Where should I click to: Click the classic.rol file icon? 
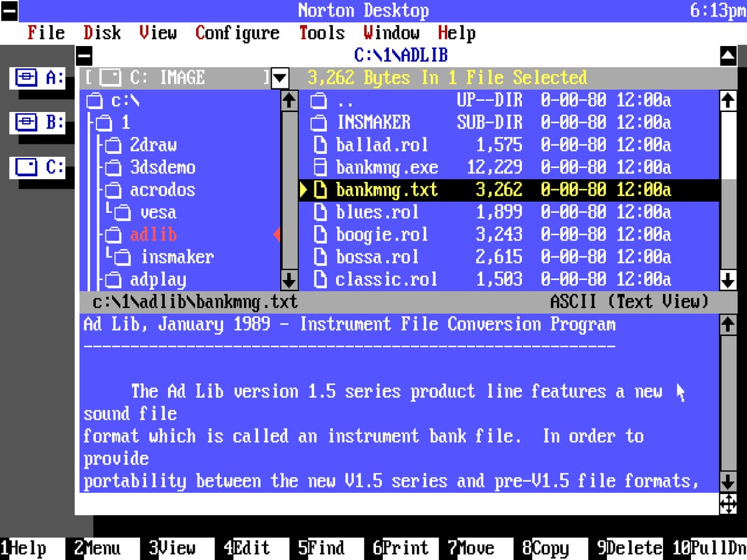(319, 279)
